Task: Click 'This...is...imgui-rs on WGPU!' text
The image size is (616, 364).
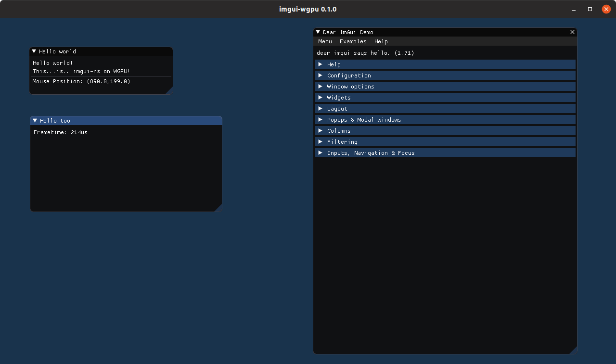Action: point(81,71)
